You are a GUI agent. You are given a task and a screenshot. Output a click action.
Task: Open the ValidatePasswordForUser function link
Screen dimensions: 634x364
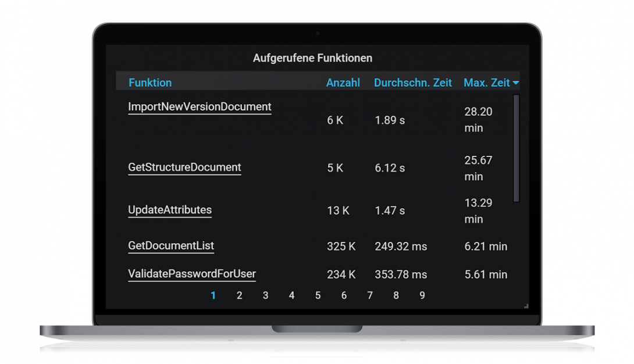[192, 274]
